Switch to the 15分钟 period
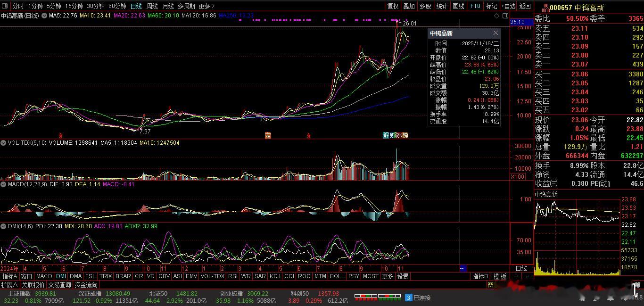644x306 pixels. [74, 6]
